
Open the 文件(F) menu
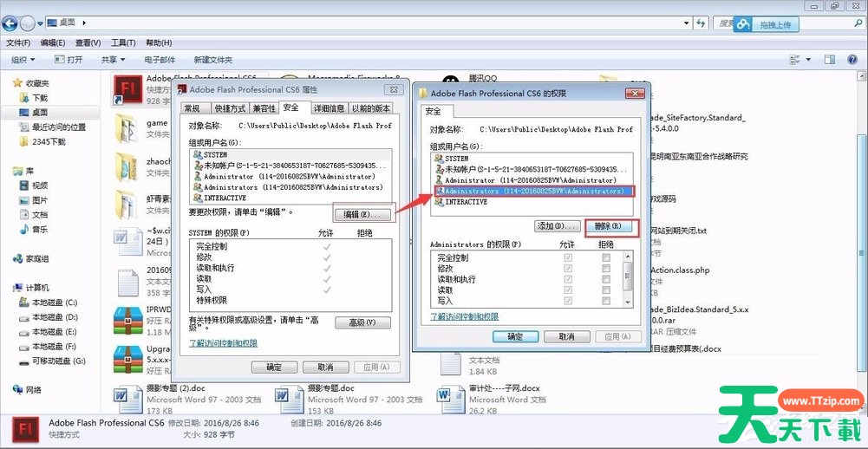coord(18,42)
